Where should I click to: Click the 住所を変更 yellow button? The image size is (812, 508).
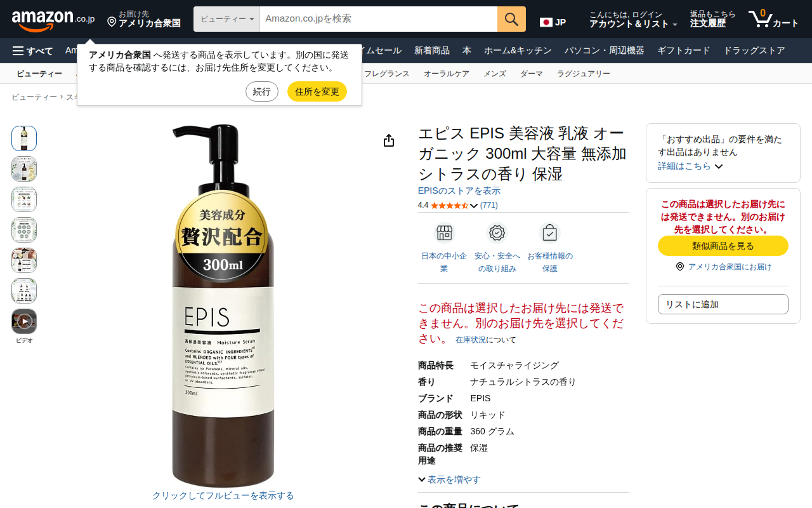317,91
